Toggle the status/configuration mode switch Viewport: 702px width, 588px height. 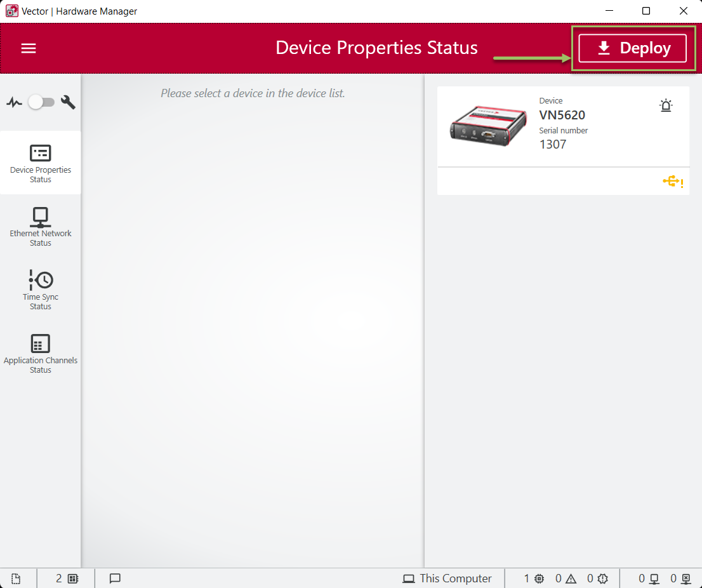(41, 102)
